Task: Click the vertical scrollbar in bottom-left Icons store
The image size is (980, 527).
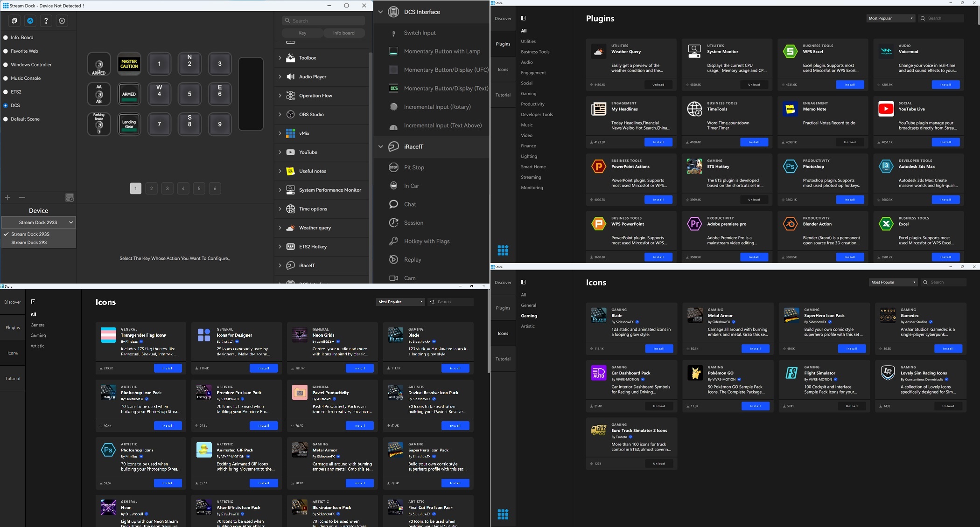Action: pos(488,331)
